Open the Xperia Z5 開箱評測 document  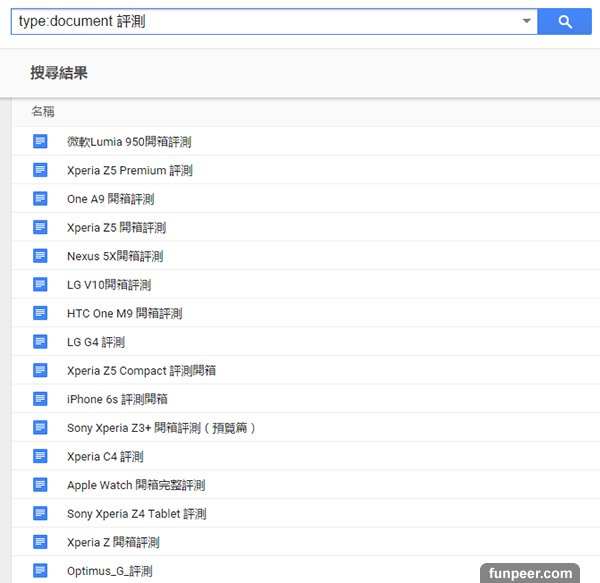[116, 228]
